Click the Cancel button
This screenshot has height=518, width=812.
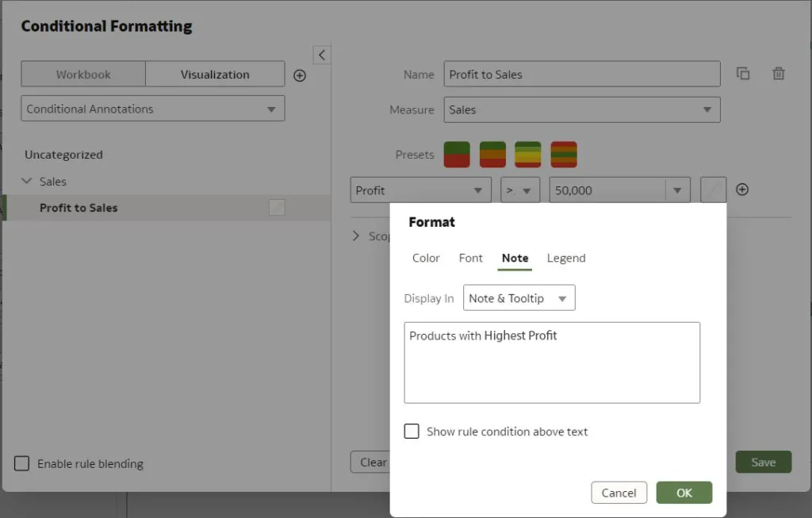(x=619, y=493)
